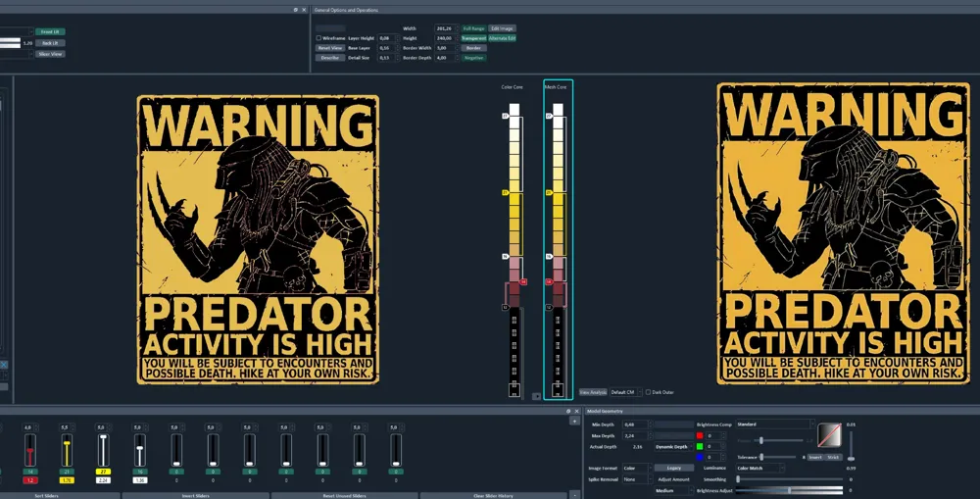
Task: Click the yellow 1.76 height label
Action: 67,480
